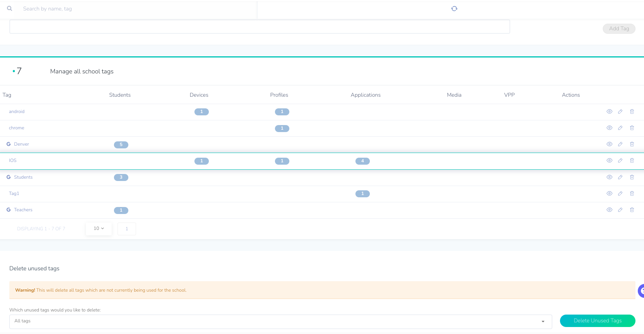Focus the Search by name, tag field
644x334 pixels.
coord(136,9)
